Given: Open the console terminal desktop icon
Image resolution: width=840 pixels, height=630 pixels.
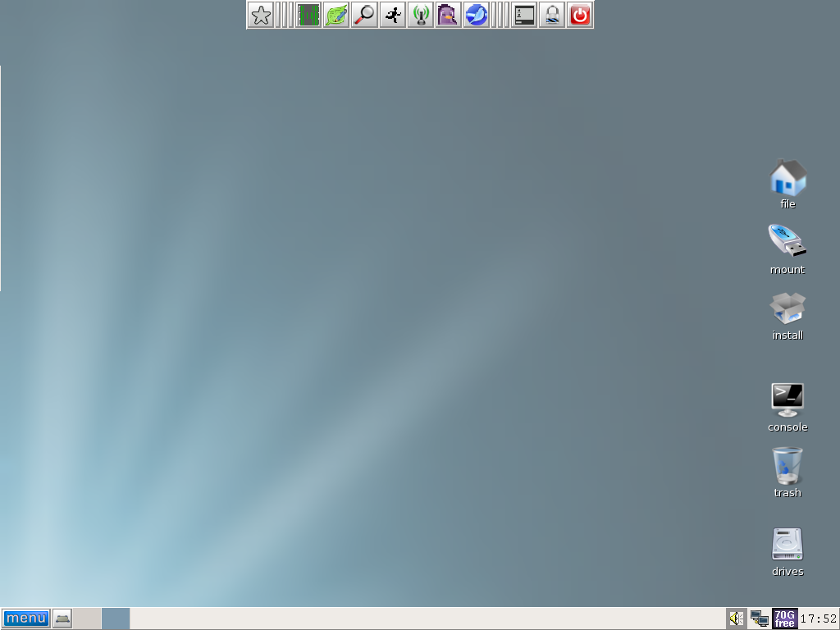Looking at the screenshot, I should (x=787, y=407).
